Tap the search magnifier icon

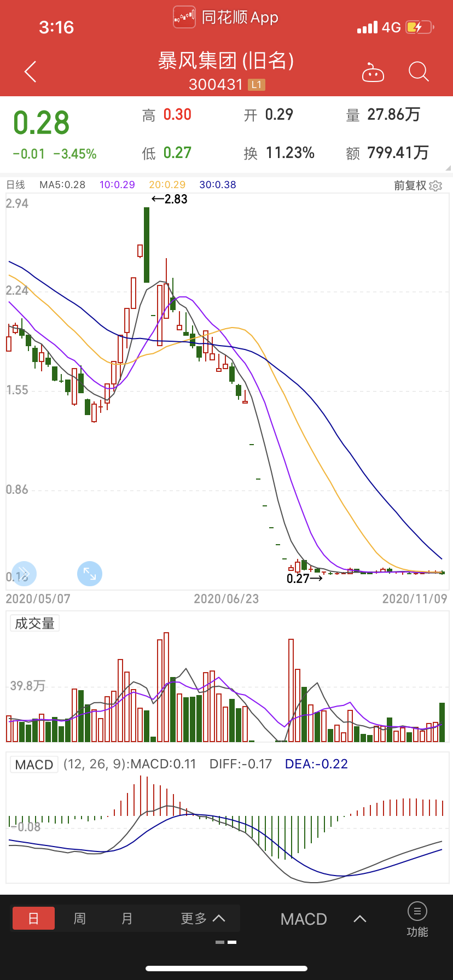(419, 72)
